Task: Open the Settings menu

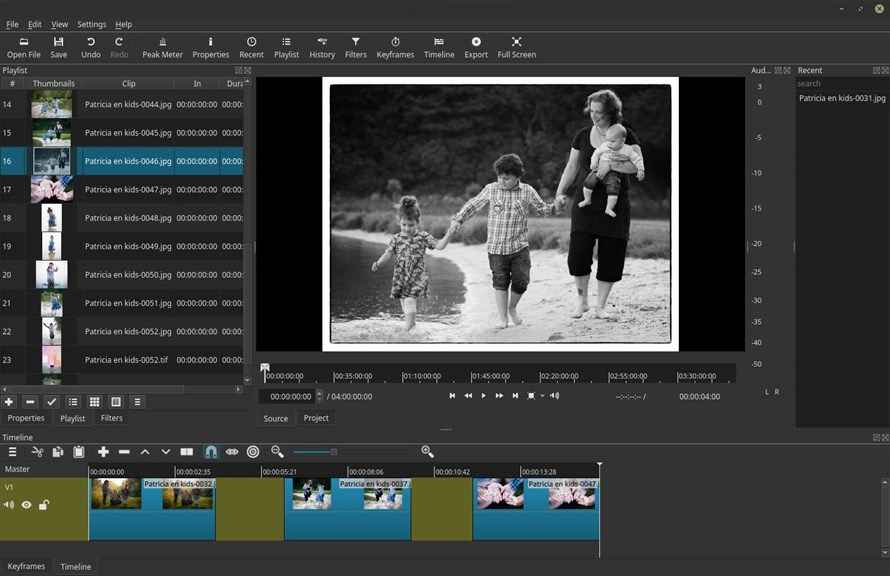Action: point(92,24)
